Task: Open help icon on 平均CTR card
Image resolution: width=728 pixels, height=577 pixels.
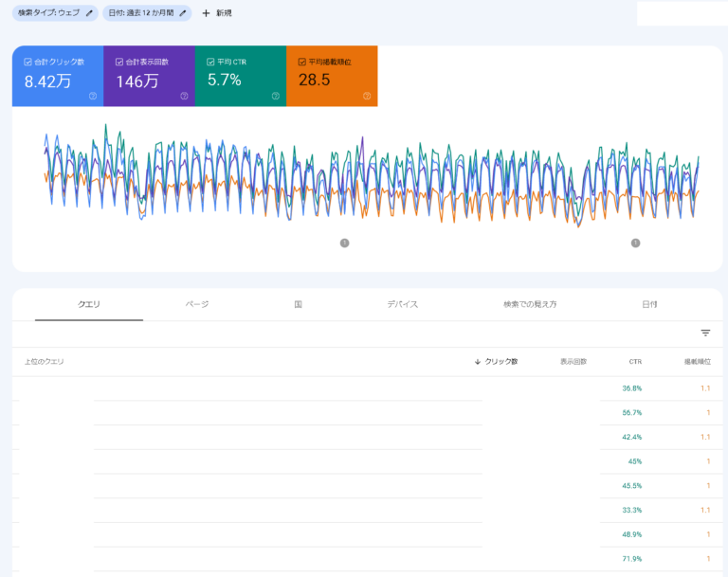Action: click(276, 96)
